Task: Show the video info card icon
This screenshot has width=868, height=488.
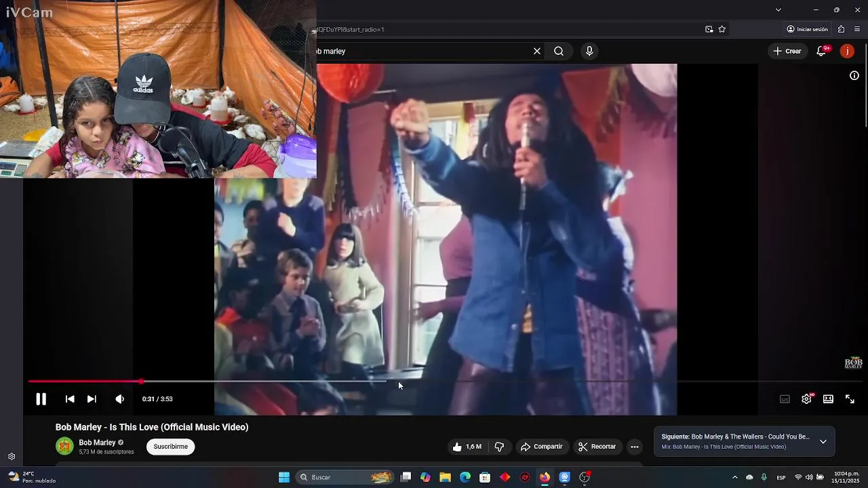Action: (854, 75)
